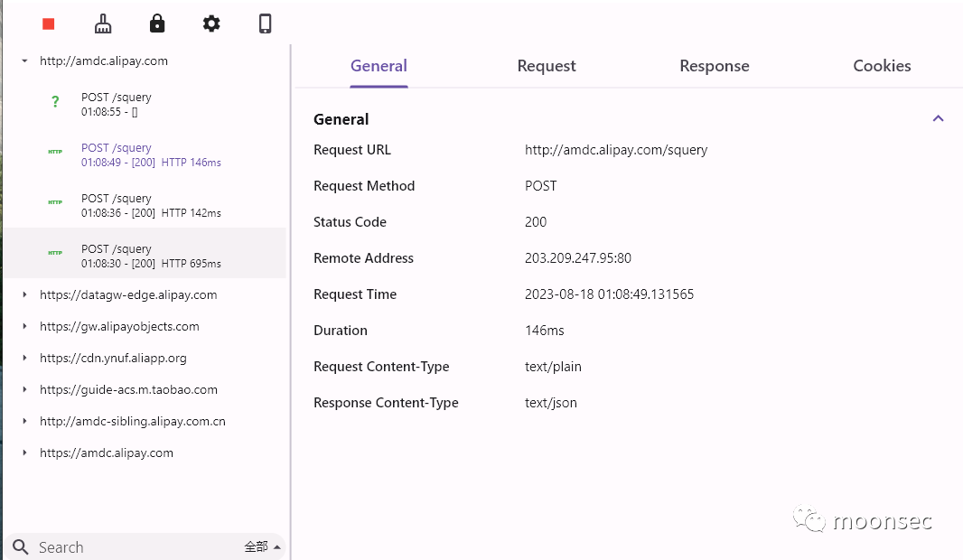Click HTTP icon of 01:08:36 request
The height and width of the screenshot is (560, 963).
tap(55, 202)
